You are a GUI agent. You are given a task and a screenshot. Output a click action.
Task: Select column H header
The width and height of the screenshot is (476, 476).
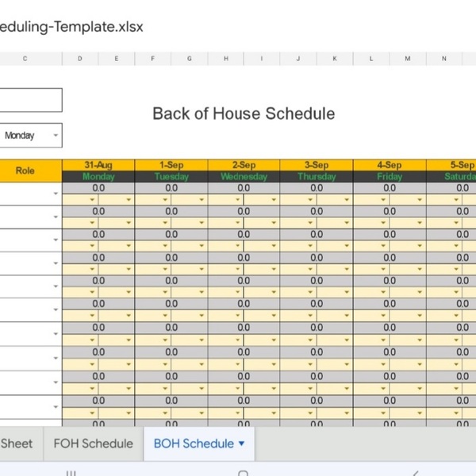[226, 59]
